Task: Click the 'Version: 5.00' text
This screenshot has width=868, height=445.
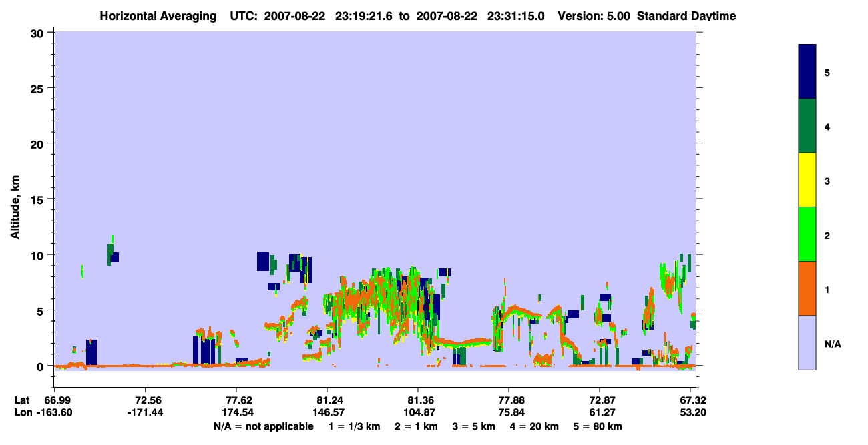Action: (x=593, y=16)
